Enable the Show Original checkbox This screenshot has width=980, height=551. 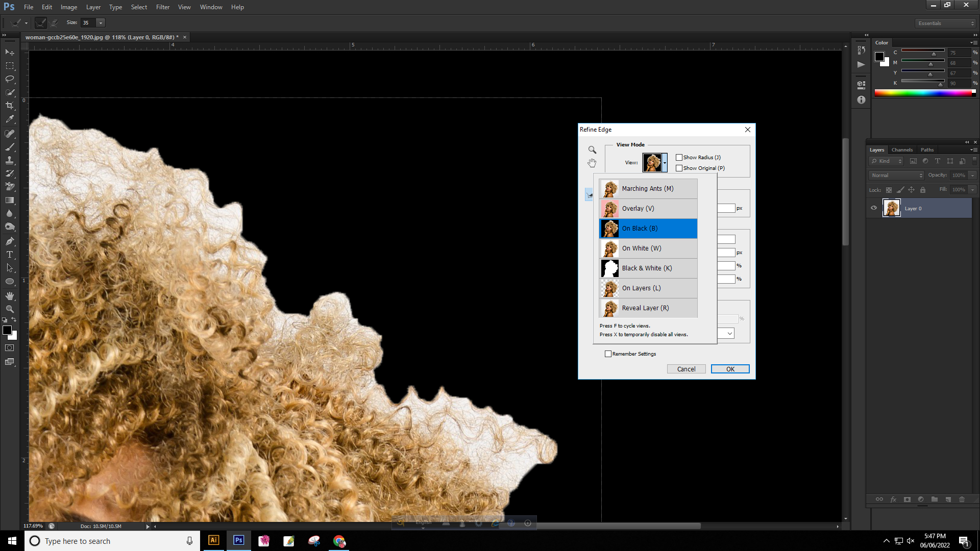pos(679,168)
